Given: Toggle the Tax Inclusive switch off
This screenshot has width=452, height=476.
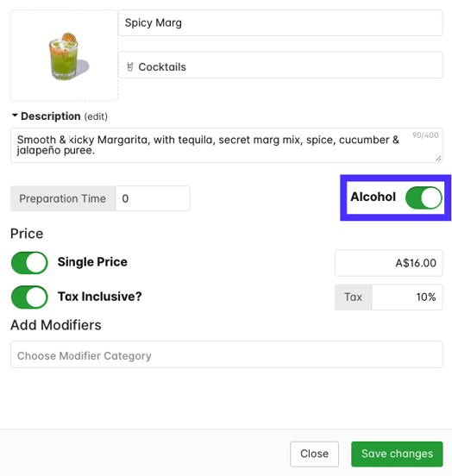Looking at the screenshot, I should pyautogui.click(x=29, y=297).
